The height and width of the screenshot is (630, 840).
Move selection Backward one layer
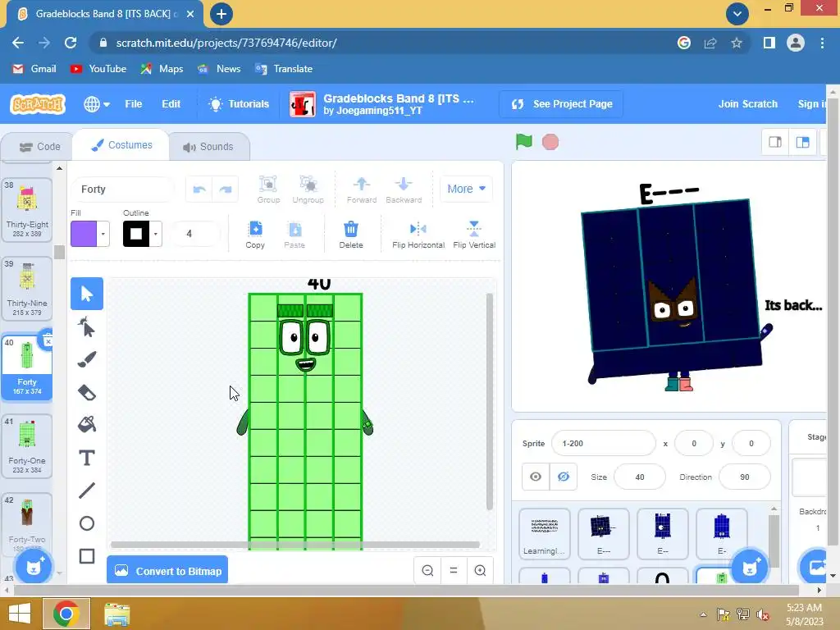click(404, 189)
